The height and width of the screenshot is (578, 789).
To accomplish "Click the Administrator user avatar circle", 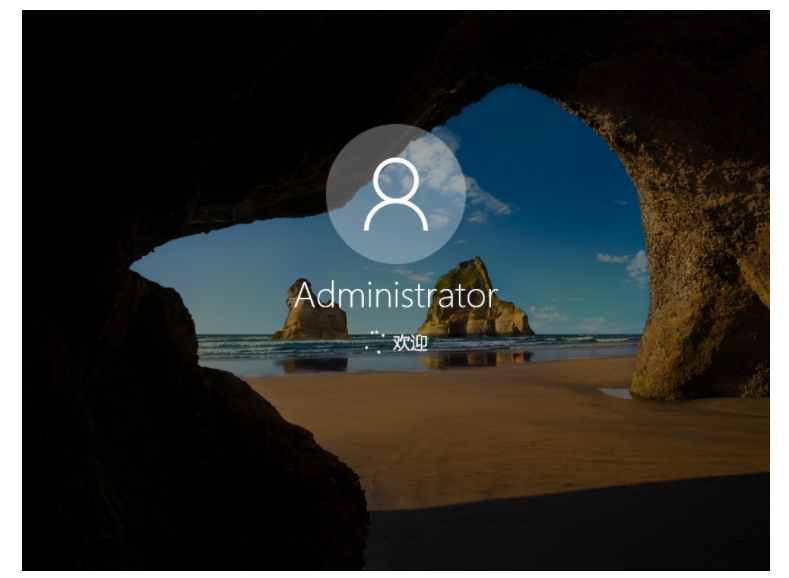I will coord(396,194).
